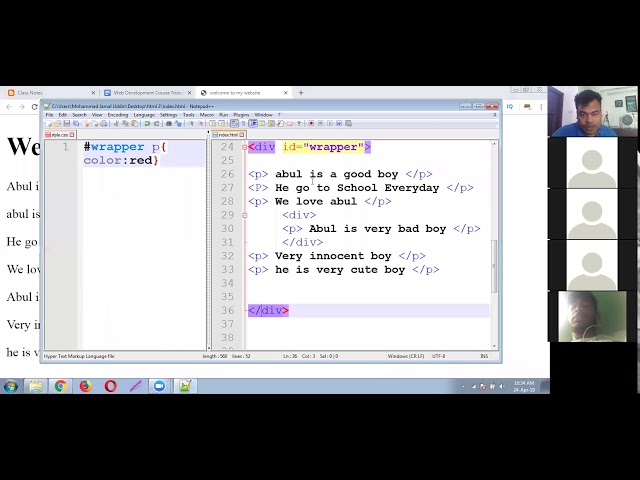640x480 pixels.
Task: Click the vertical scrollbar of index.html editor
Action: (494, 266)
